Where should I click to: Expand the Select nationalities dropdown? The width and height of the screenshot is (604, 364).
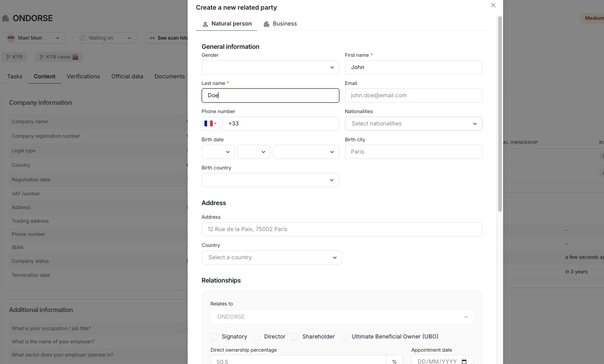point(413,124)
